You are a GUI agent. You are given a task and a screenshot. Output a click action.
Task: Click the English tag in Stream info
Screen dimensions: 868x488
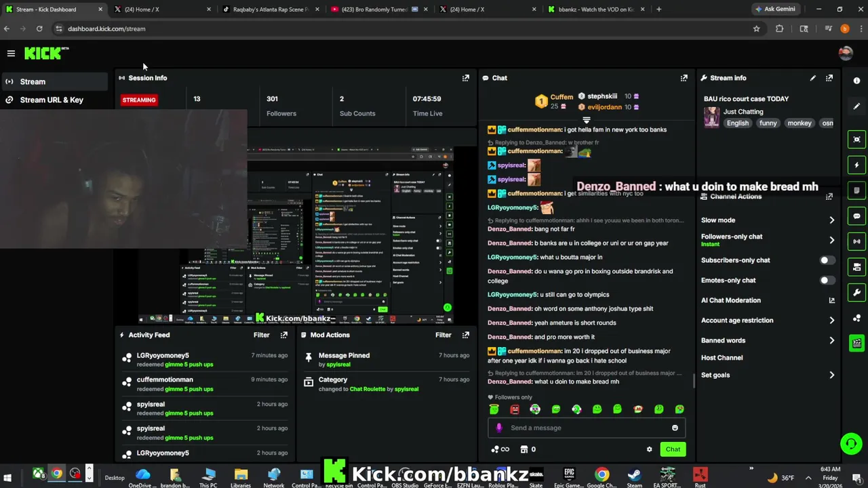pyautogui.click(x=737, y=123)
